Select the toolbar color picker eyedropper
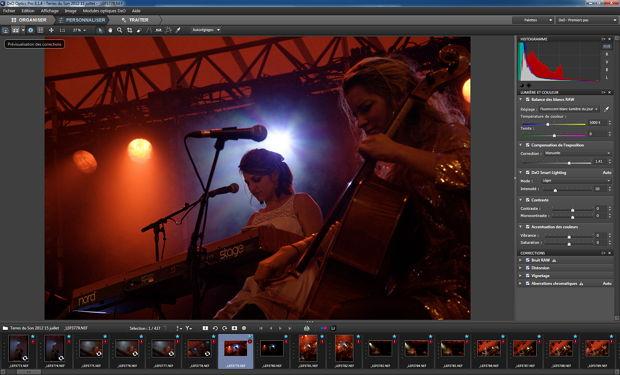The image size is (620, 375). pos(178,30)
